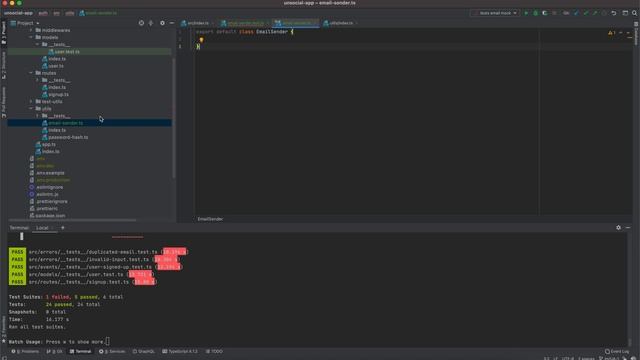Screen dimensions: 640x360
Task: Click the warning indicator in editor corner
Action: coord(611,33)
